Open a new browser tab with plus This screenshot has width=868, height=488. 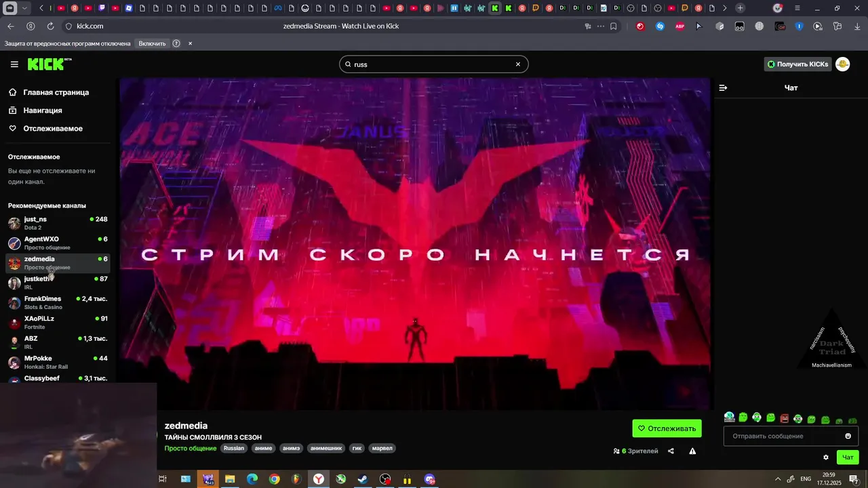tap(740, 8)
